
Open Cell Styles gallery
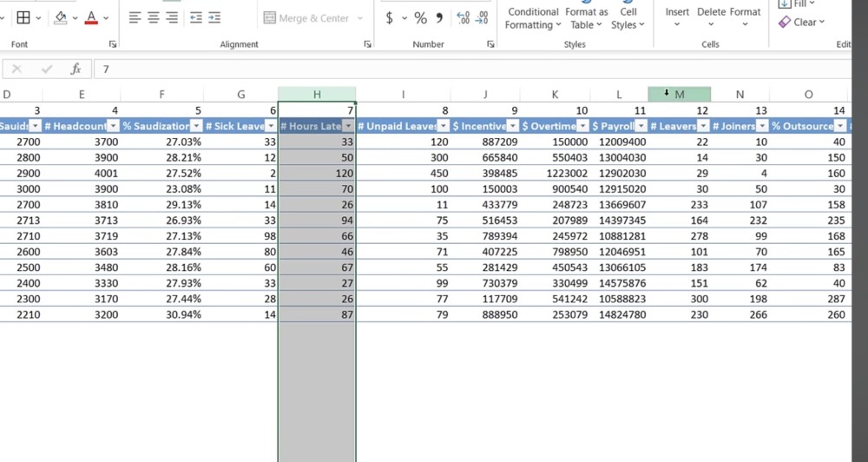click(x=628, y=18)
